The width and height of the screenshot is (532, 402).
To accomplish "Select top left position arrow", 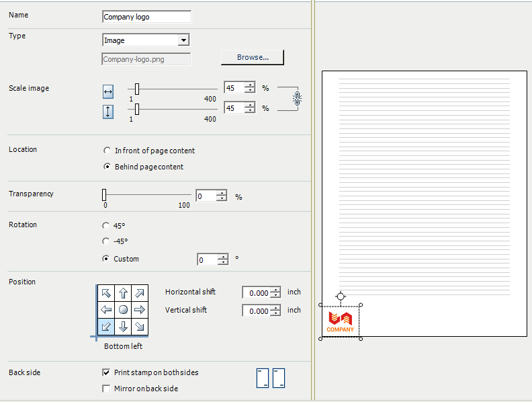I will tap(106, 292).
